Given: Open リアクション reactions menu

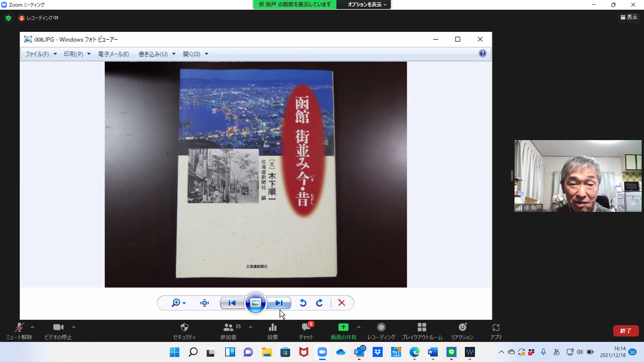Looking at the screenshot, I should pos(462,331).
